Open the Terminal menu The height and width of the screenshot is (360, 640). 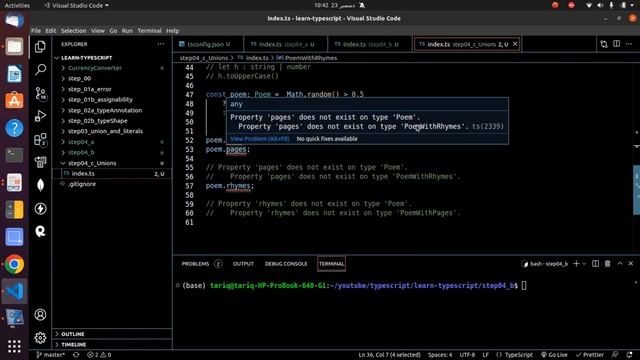[x=149, y=31]
